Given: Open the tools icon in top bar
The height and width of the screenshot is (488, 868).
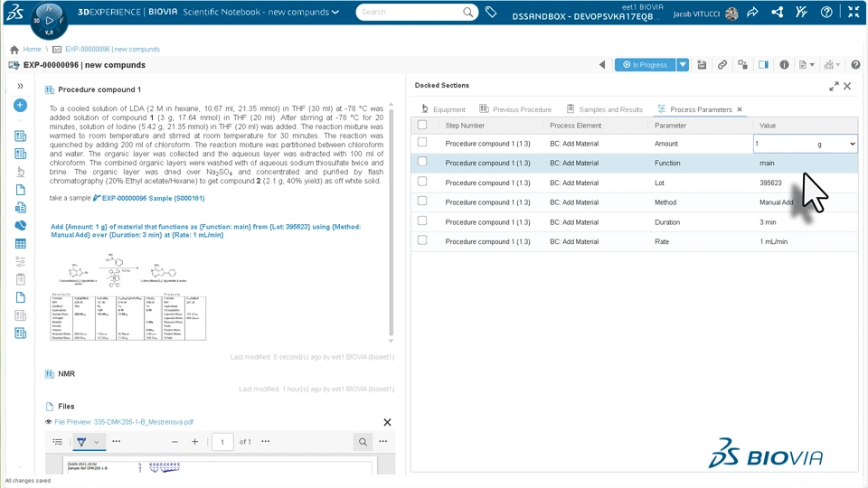Looking at the screenshot, I should coord(802,12).
